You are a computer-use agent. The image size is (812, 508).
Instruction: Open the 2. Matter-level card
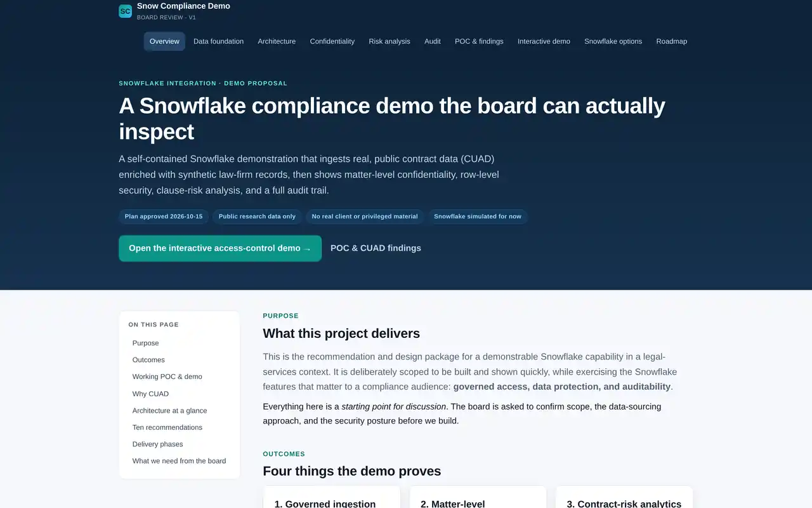click(x=478, y=497)
